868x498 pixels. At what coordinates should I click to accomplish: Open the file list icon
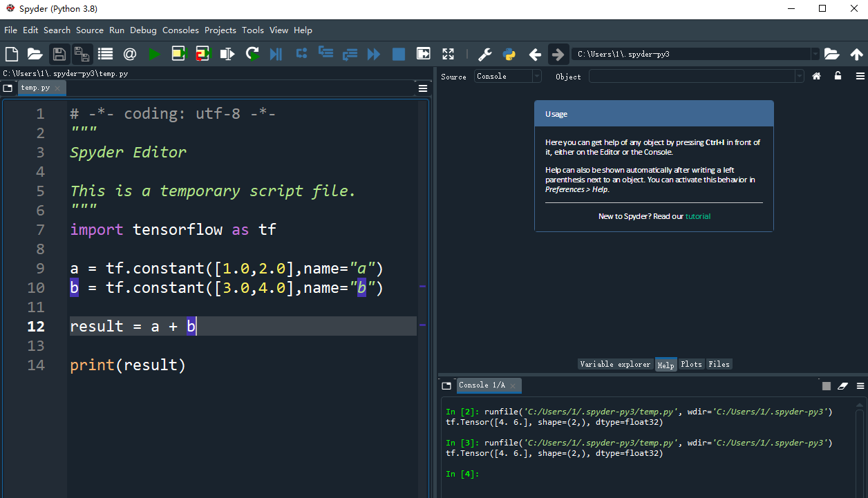click(x=105, y=54)
